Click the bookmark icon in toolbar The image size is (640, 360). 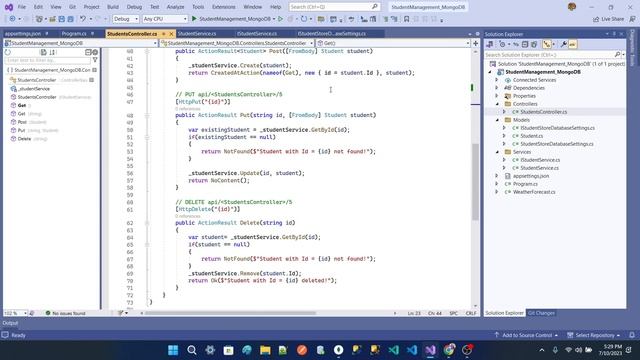(407, 19)
